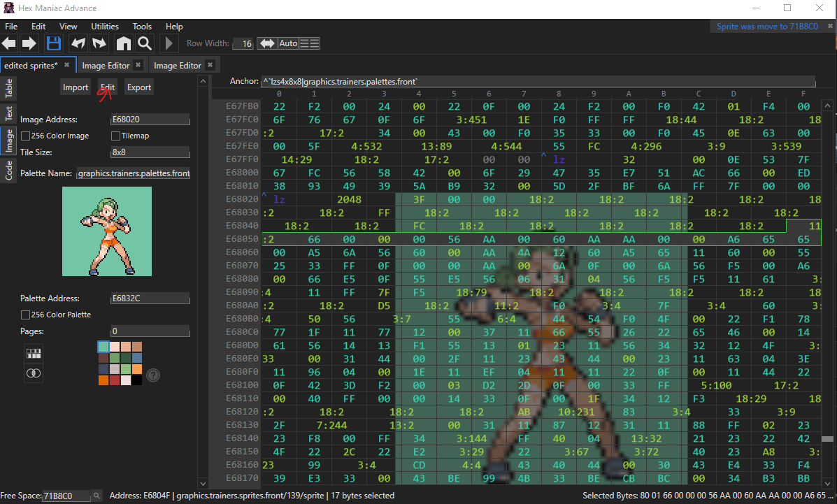837x504 pixels.
Task: Select the black palette swatch
Action: pyautogui.click(x=137, y=380)
